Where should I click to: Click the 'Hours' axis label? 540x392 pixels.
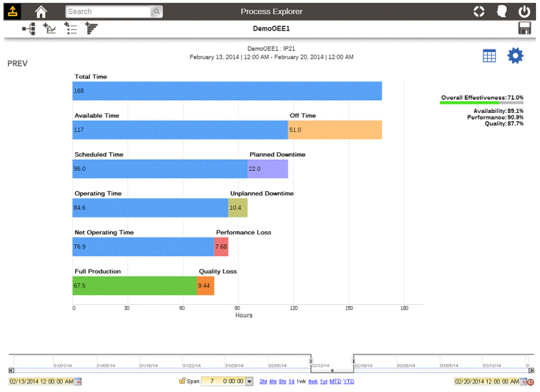click(x=244, y=315)
